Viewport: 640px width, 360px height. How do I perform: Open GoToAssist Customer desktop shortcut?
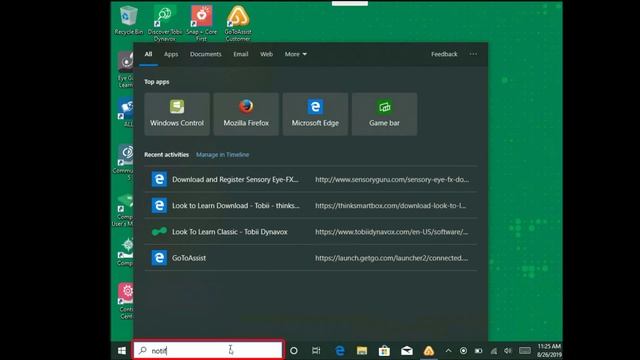[238, 24]
